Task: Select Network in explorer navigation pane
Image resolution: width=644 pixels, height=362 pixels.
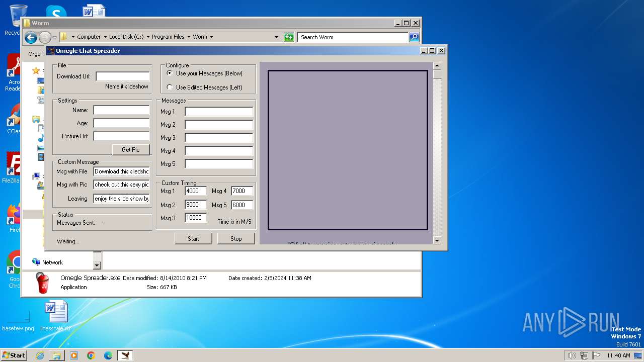Action: coord(48,262)
